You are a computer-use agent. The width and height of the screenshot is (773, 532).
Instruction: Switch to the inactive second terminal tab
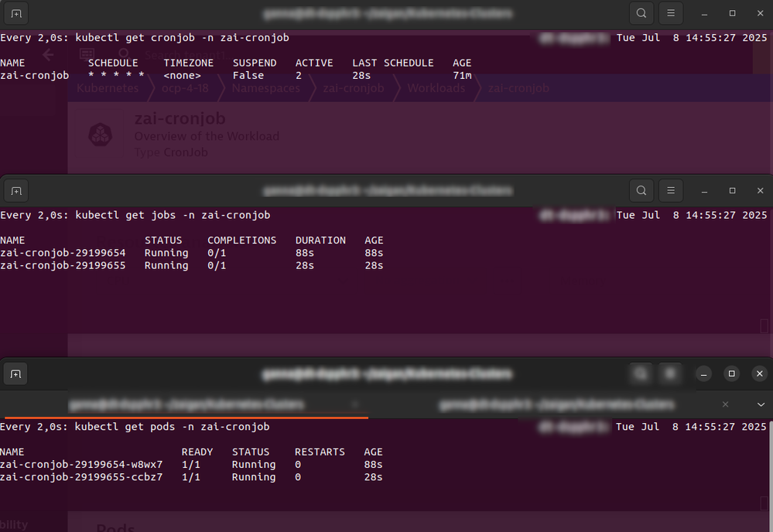click(556, 404)
